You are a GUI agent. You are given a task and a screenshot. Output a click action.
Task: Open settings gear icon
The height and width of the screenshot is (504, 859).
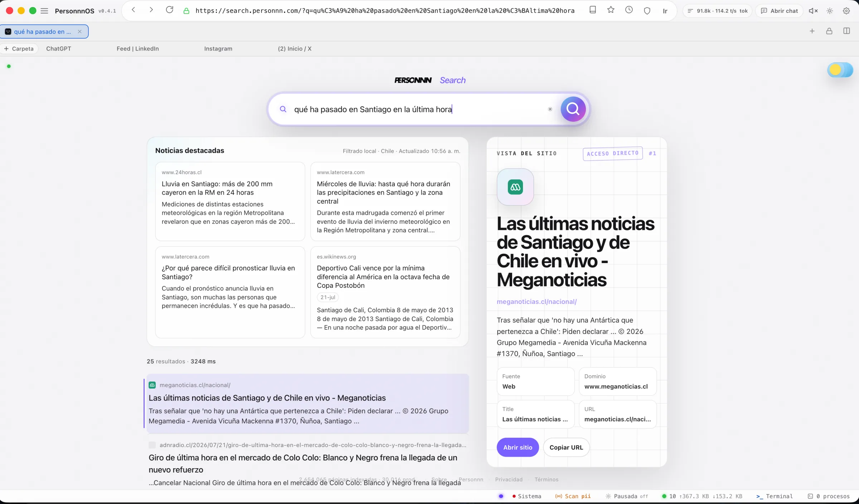point(846,11)
